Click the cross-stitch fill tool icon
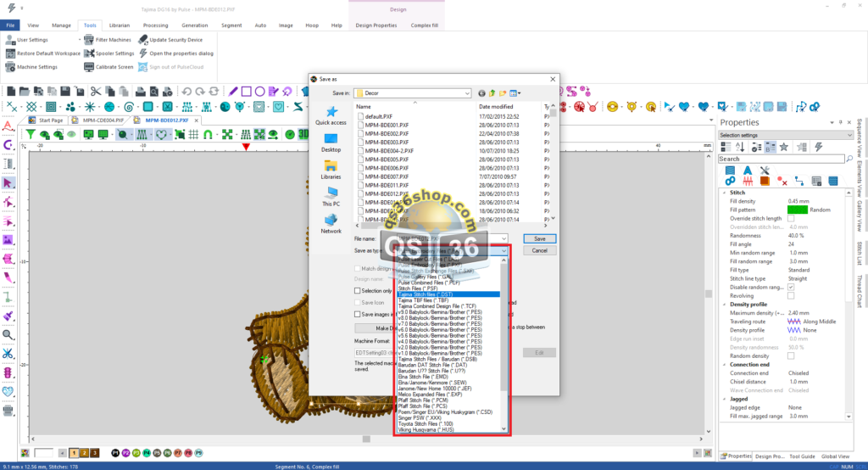The height and width of the screenshot is (470, 868). (x=31, y=106)
